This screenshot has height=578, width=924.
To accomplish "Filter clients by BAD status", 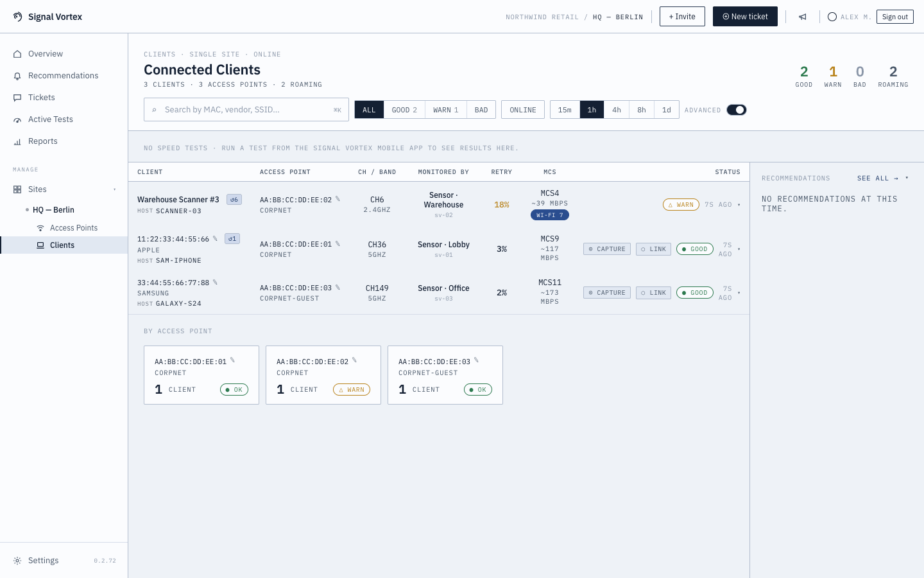I will point(481,110).
